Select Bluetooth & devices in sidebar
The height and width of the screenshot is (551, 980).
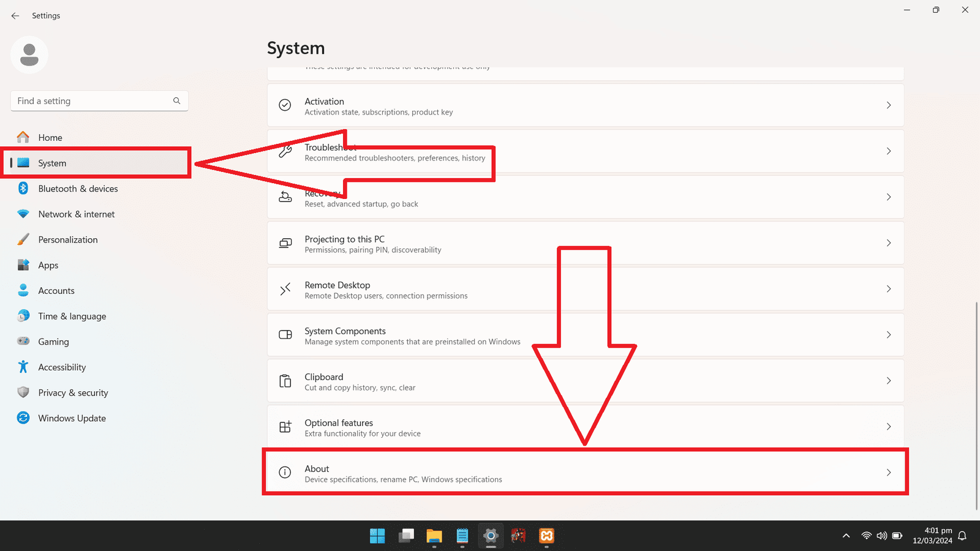pos(78,189)
